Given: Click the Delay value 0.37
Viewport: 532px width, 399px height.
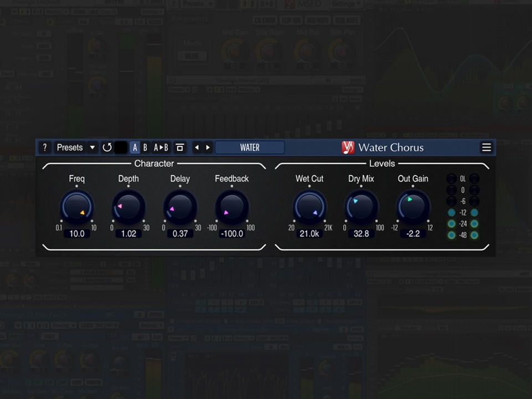Looking at the screenshot, I should tap(180, 234).
